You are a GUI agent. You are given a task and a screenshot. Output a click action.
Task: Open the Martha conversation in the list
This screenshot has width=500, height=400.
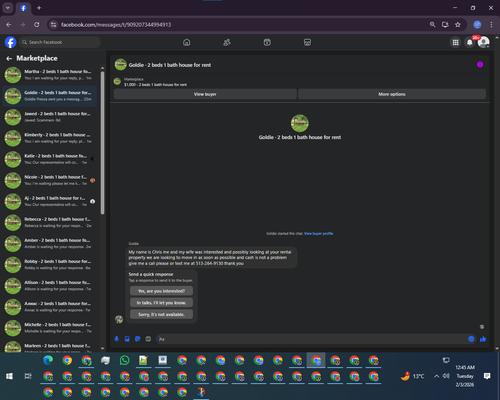[x=50, y=75]
